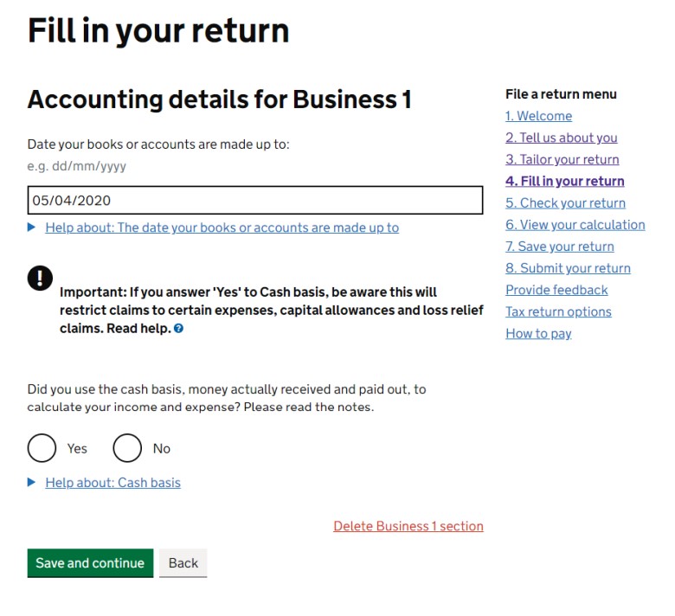Open 2. Tell us about you
The width and height of the screenshot is (675, 616).
[x=562, y=138]
